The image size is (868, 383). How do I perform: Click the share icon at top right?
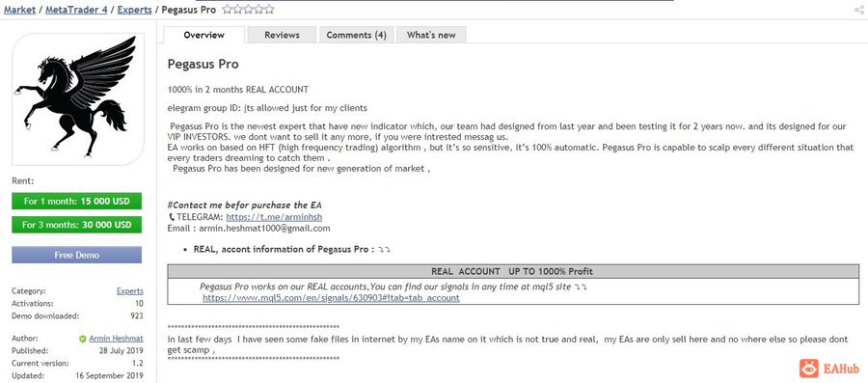pyautogui.click(x=858, y=10)
